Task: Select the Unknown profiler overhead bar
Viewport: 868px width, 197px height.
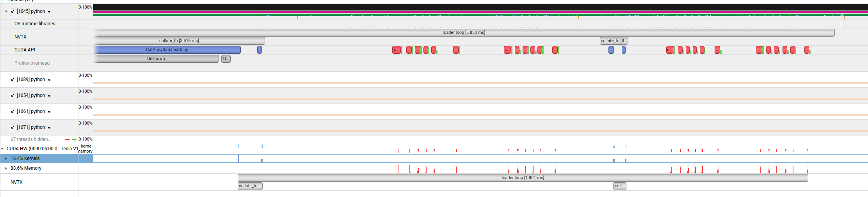Action: click(156, 59)
